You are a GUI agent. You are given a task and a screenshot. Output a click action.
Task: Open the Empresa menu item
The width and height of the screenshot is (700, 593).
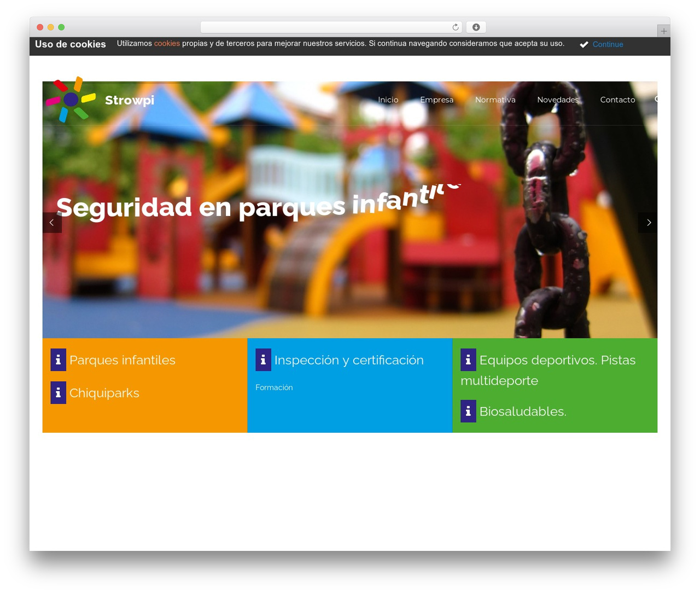click(437, 100)
